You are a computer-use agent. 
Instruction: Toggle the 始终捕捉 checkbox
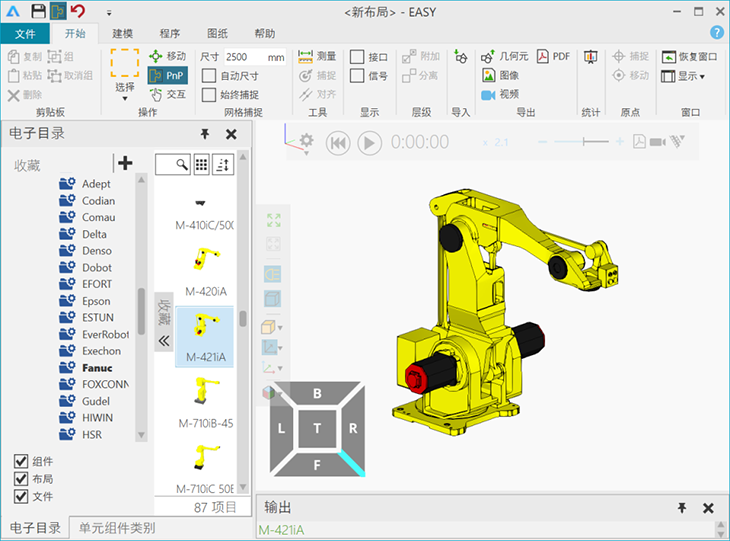(209, 95)
